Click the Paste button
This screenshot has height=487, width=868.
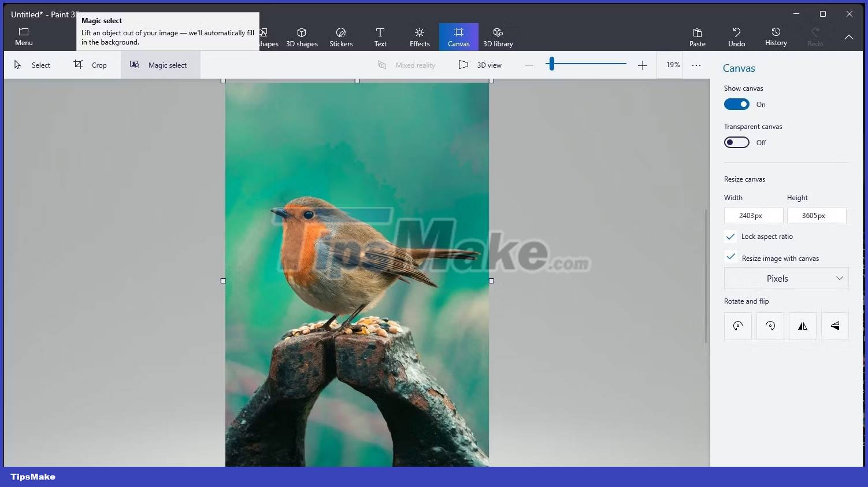(697, 36)
